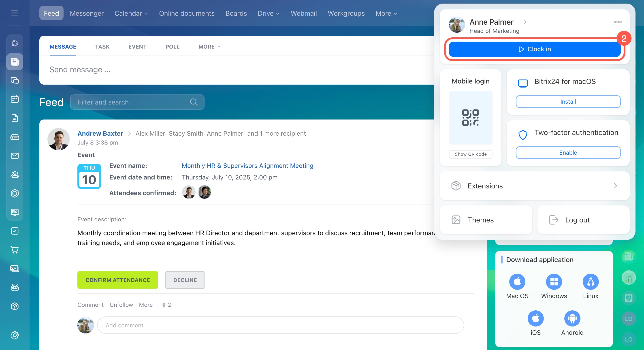Download the Linux application icon
Image resolution: width=644 pixels, height=350 pixels.
pos(590,282)
